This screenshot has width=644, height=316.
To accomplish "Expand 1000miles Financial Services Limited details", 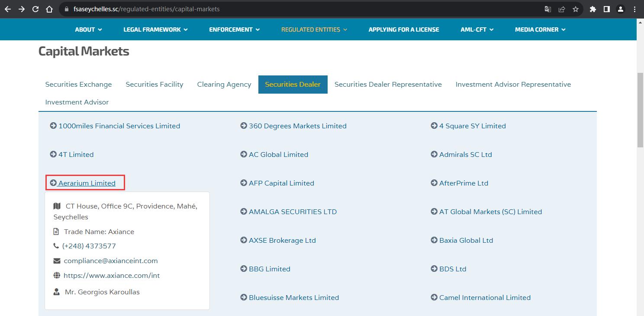I will click(115, 126).
